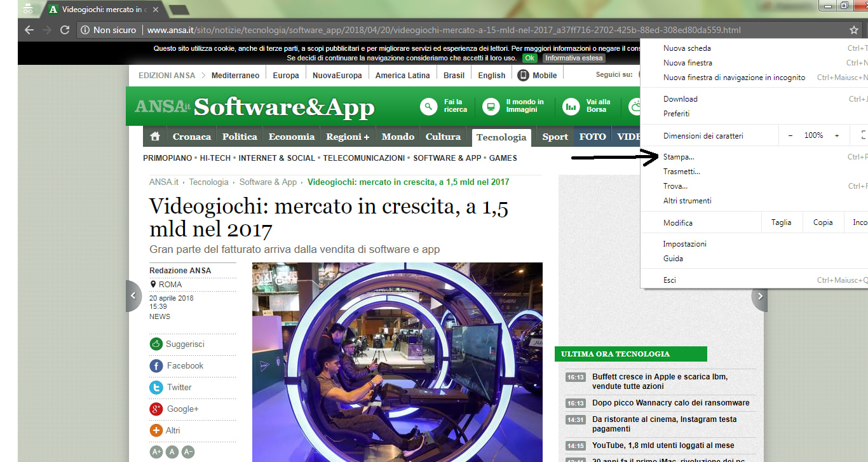Click the address bar URL field
868x462 pixels.
pyautogui.click(x=444, y=30)
